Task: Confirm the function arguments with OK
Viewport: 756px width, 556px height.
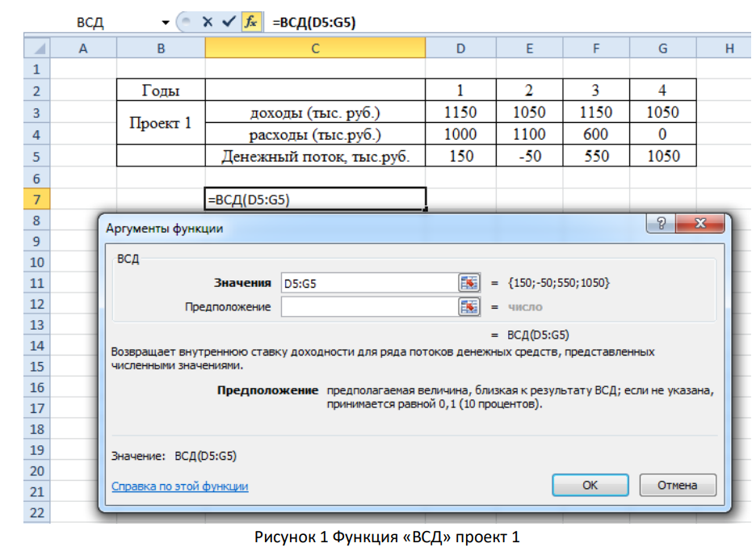Action: (590, 485)
